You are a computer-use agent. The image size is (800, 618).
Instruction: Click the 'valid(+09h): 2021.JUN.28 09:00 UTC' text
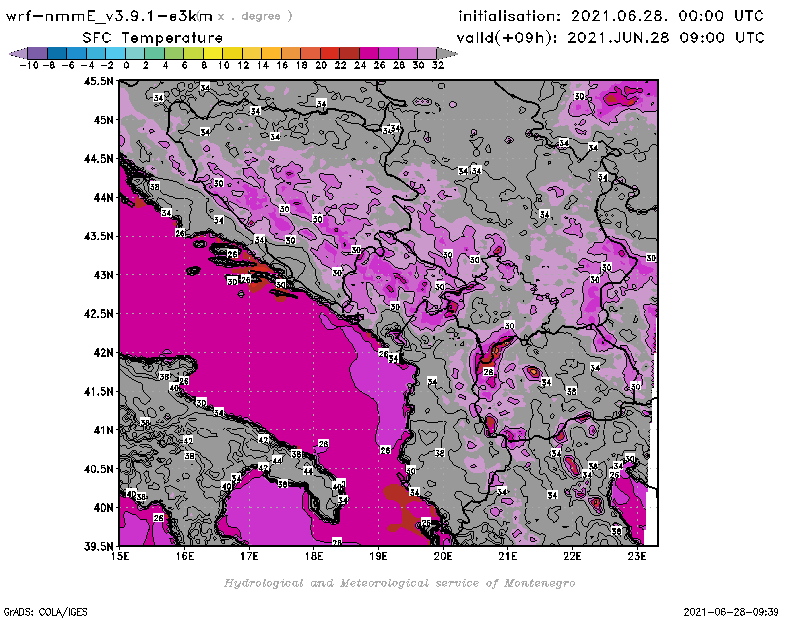(x=610, y=38)
